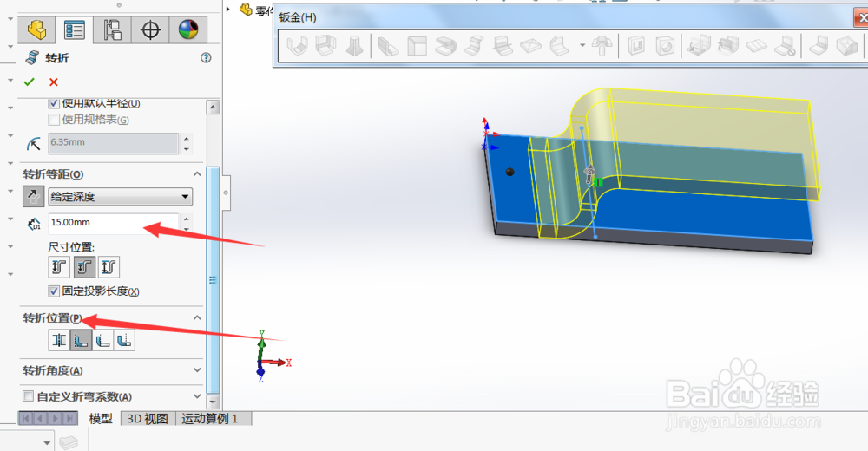868x451 pixels.
Task: Decrease 15.00mm offset with down spinner
Action: 187,228
